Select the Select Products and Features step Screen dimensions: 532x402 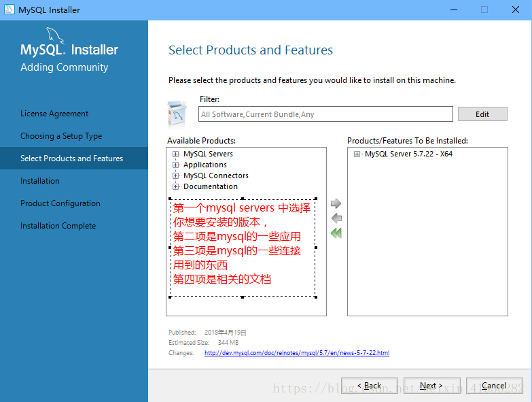(x=74, y=158)
